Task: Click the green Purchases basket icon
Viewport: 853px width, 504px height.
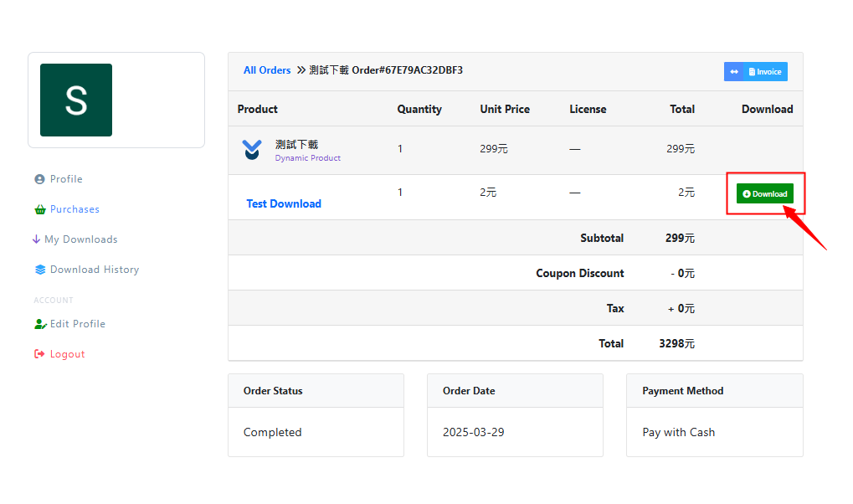Action: 39,209
